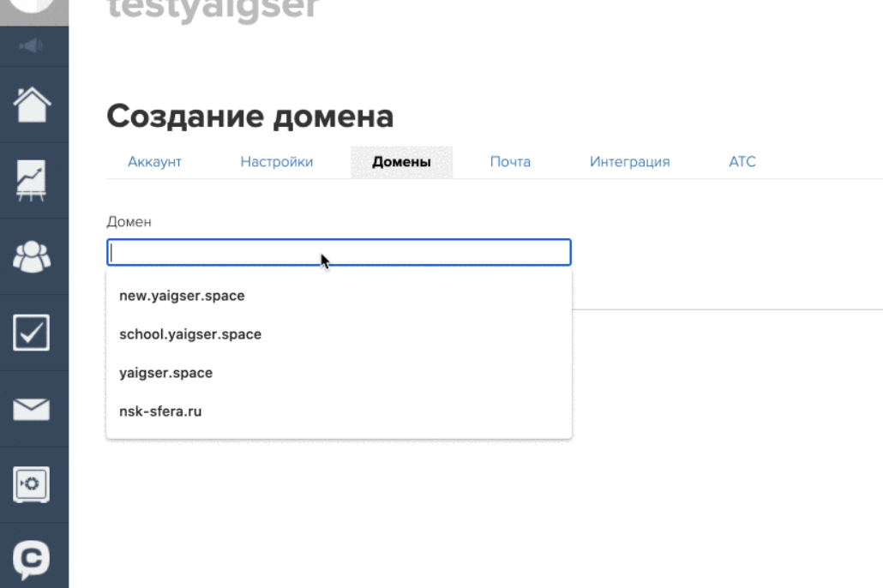The width and height of the screenshot is (883, 588).
Task: Open the tasks checkmark icon
Action: (33, 333)
